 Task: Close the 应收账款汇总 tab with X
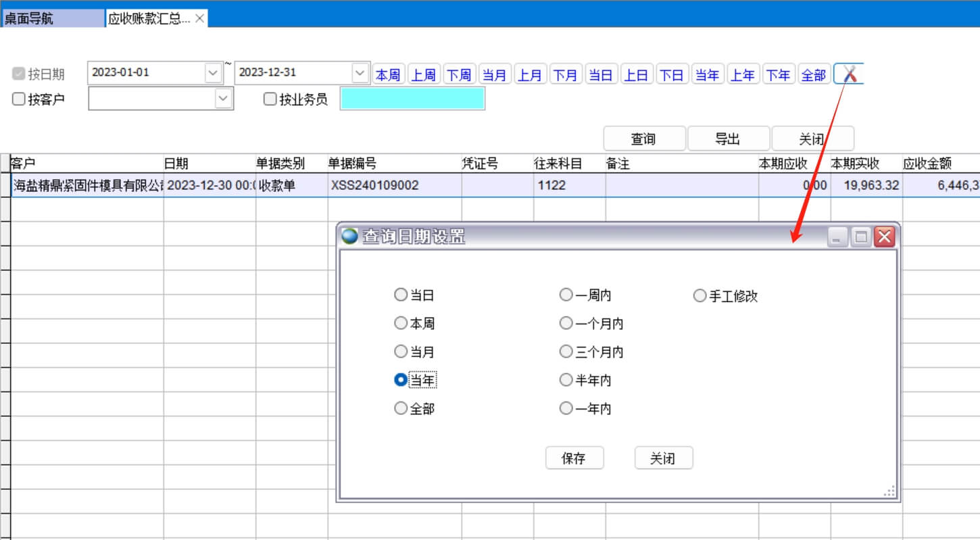pyautogui.click(x=199, y=19)
